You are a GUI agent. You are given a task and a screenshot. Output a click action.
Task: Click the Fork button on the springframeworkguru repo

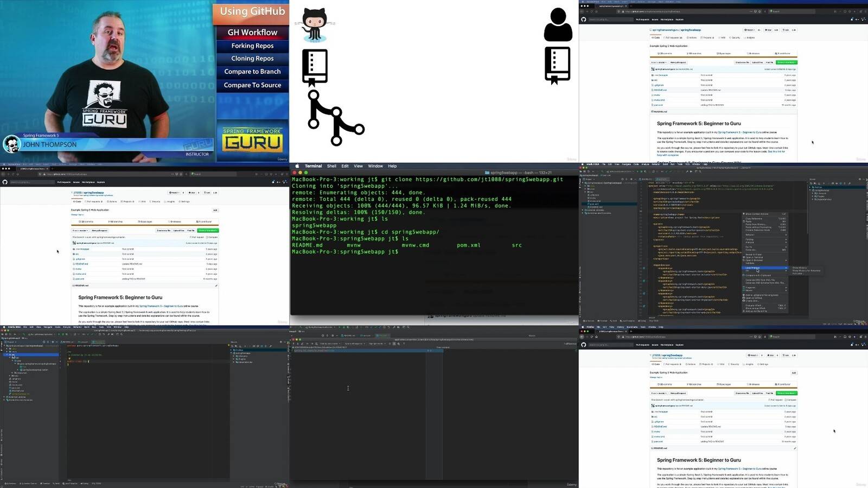tap(786, 30)
